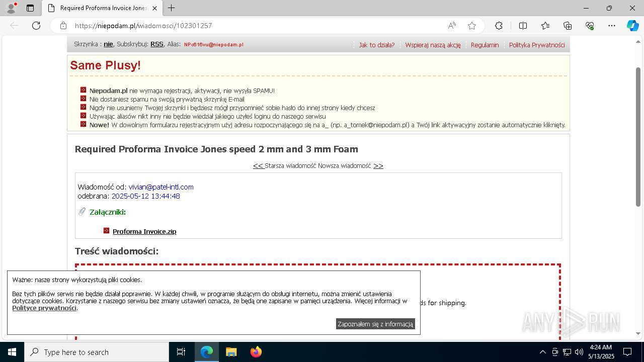Go to newer message with >> link

click(378, 165)
